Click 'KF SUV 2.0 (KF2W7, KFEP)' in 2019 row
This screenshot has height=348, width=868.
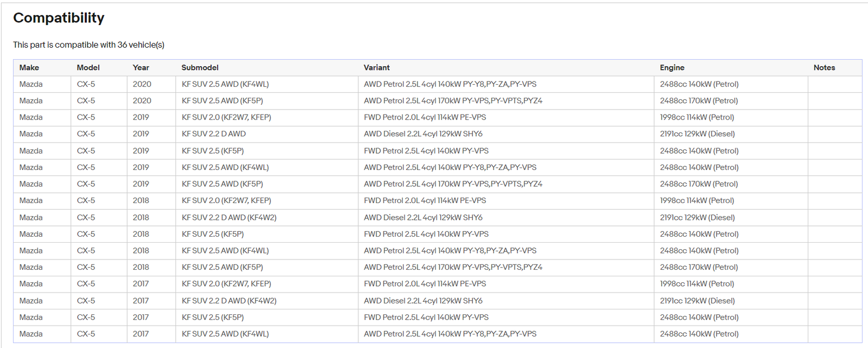(226, 117)
